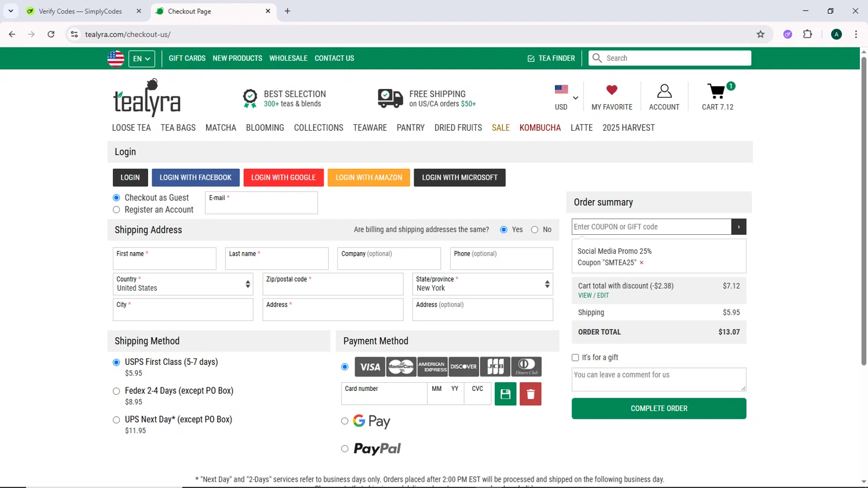The width and height of the screenshot is (868, 488).
Task: Click the order comment text area
Action: [x=659, y=379]
